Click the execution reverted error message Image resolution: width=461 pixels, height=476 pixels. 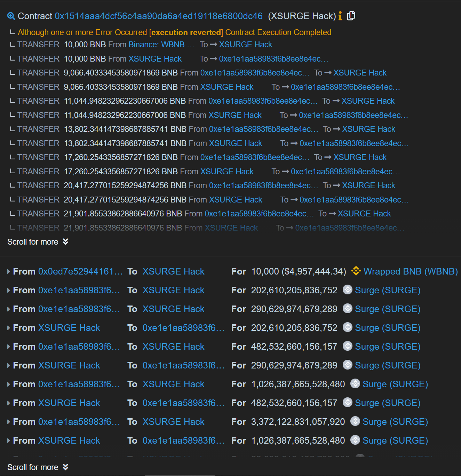tap(174, 32)
